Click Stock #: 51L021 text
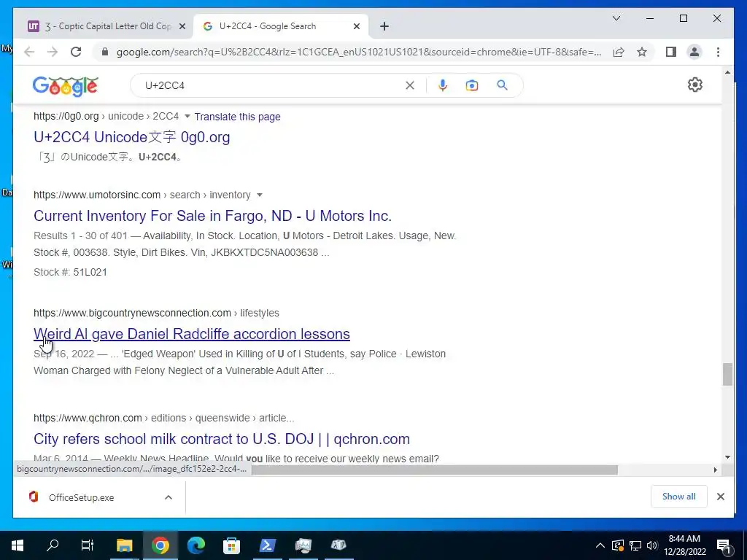The height and width of the screenshot is (560, 747). (x=70, y=272)
